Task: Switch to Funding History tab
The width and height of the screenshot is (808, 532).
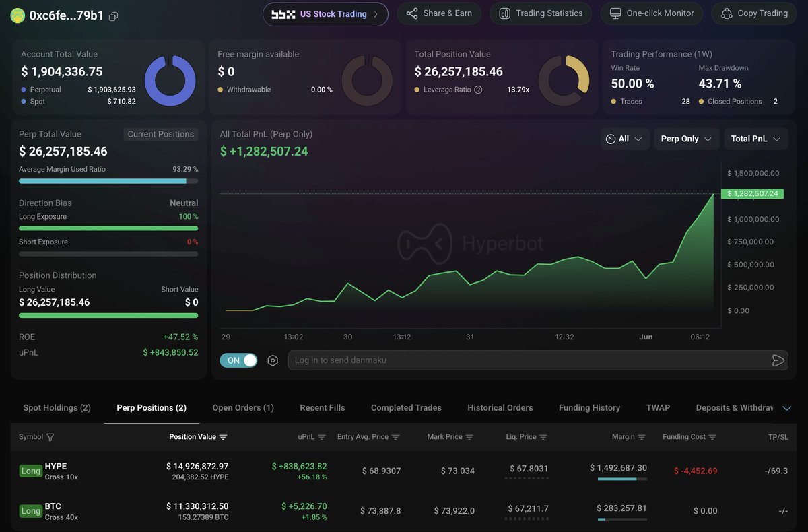Action: pyautogui.click(x=589, y=407)
